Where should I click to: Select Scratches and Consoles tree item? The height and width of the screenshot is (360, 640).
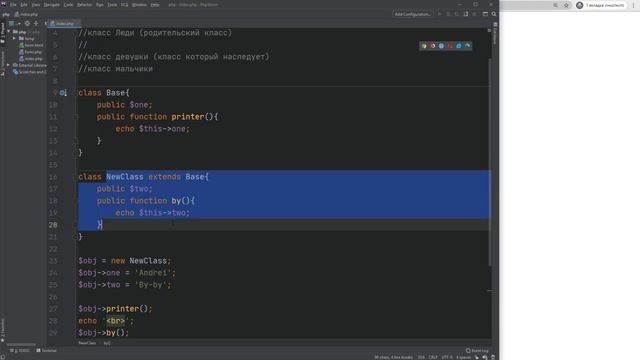coord(30,72)
